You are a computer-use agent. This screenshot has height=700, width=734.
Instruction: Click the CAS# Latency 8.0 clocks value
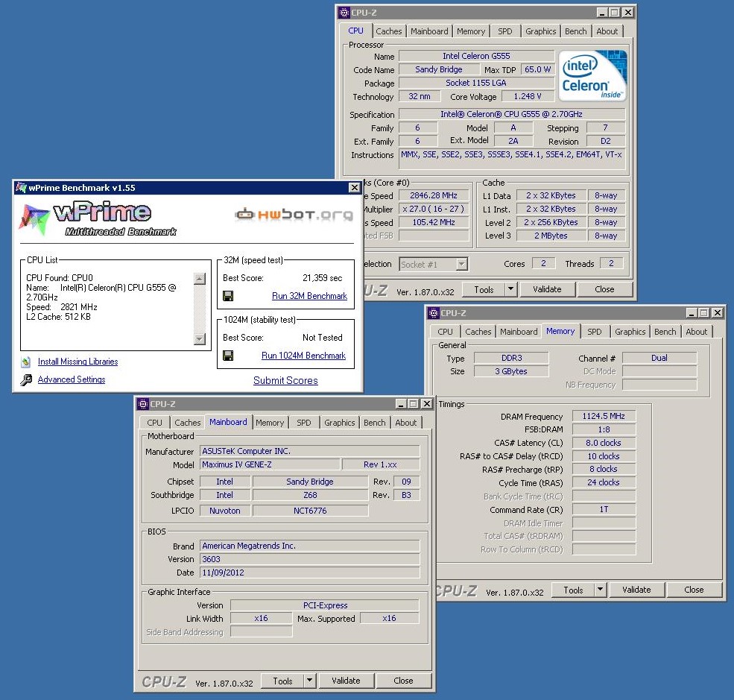click(604, 443)
